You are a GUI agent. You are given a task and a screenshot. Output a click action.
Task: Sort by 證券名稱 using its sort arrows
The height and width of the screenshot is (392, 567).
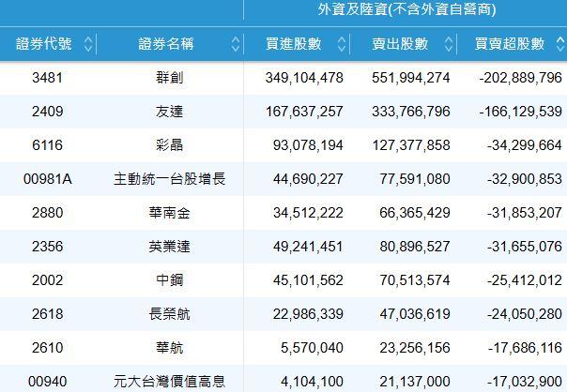(x=236, y=44)
